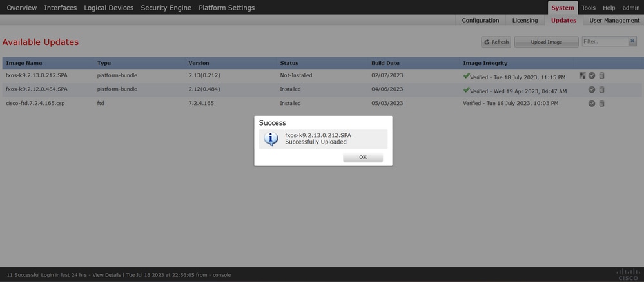This screenshot has height=282, width=644.
Task: Click the Cisco logo in footer
Action: tap(628, 275)
